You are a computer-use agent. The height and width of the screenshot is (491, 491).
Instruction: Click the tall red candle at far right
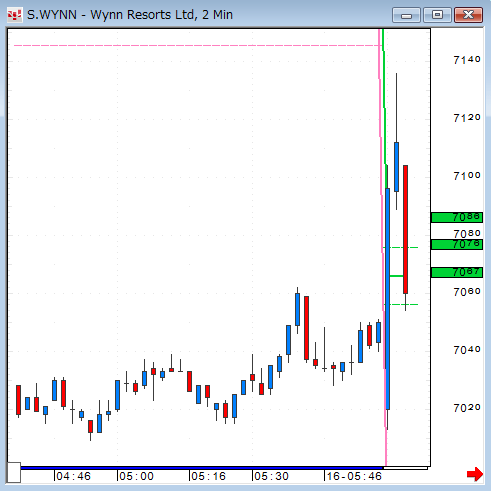405,229
